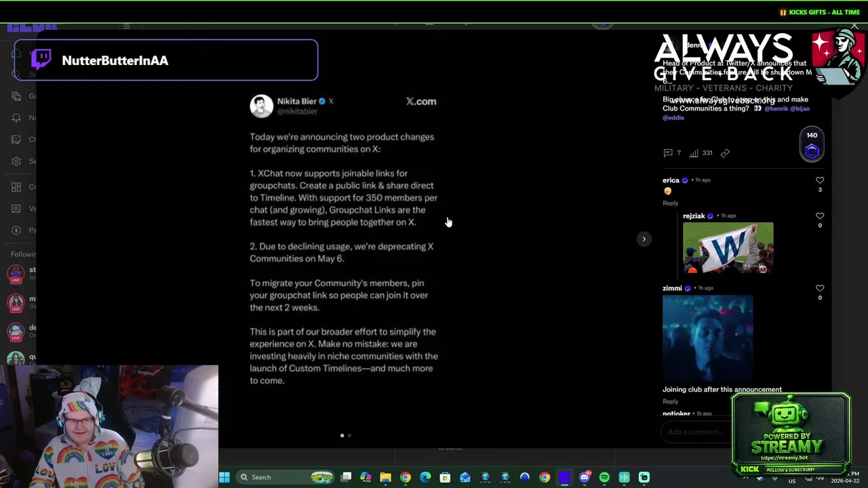
Task: Open Task View from taskbar
Action: pos(346,477)
